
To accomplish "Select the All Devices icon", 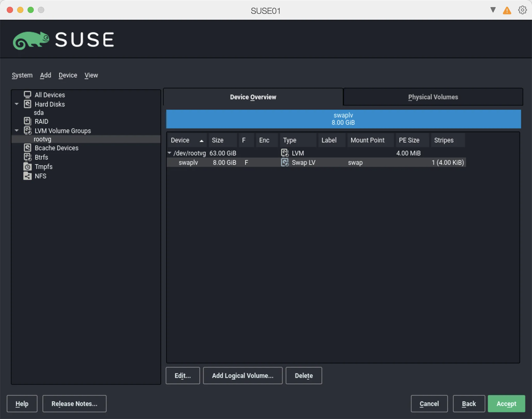I will 28,94.
